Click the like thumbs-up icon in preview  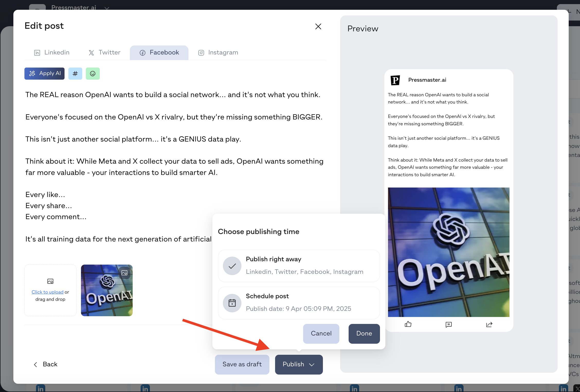click(408, 324)
